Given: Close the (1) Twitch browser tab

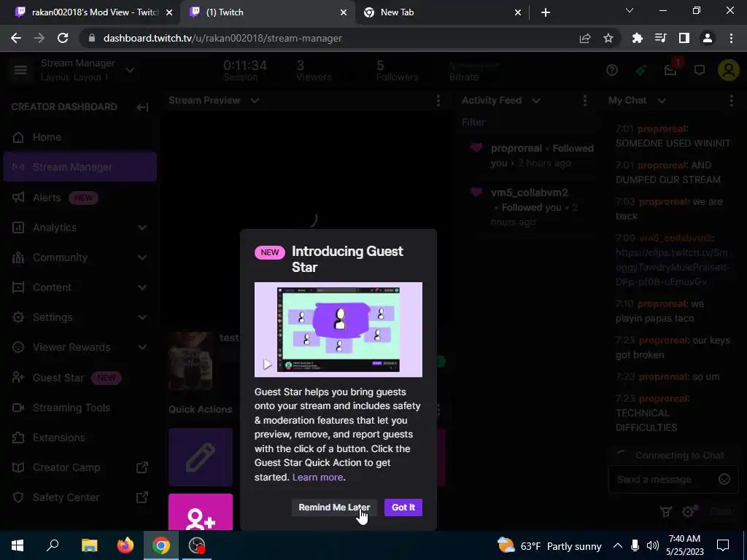Looking at the screenshot, I should (344, 12).
